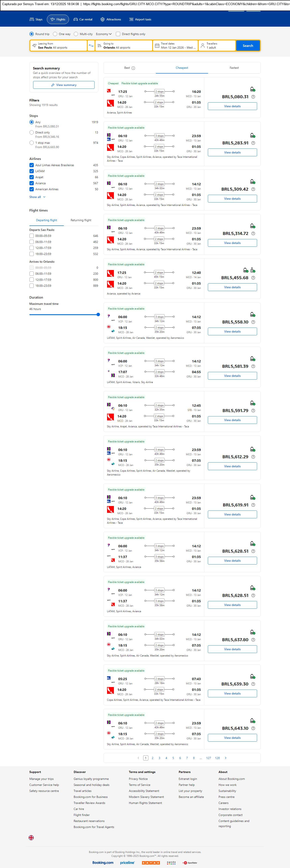Select the Direct only stops option
This screenshot has height=868, width=290.
click(x=32, y=132)
